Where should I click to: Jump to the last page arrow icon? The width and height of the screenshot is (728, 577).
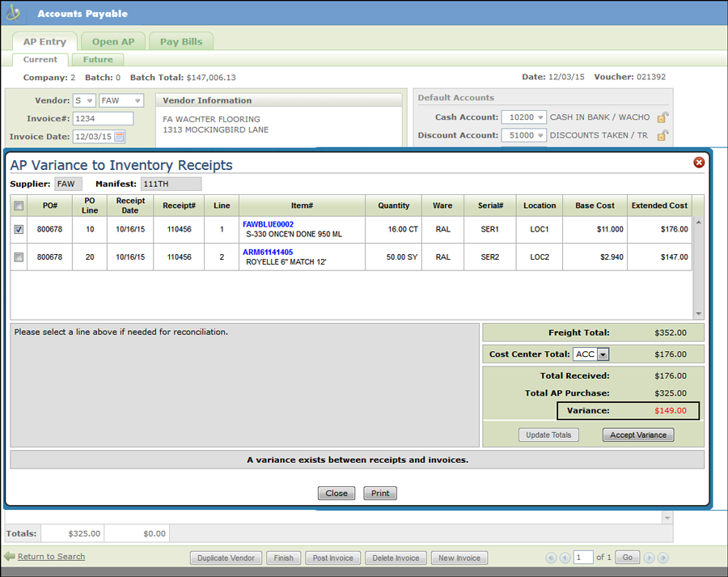pyautogui.click(x=663, y=558)
